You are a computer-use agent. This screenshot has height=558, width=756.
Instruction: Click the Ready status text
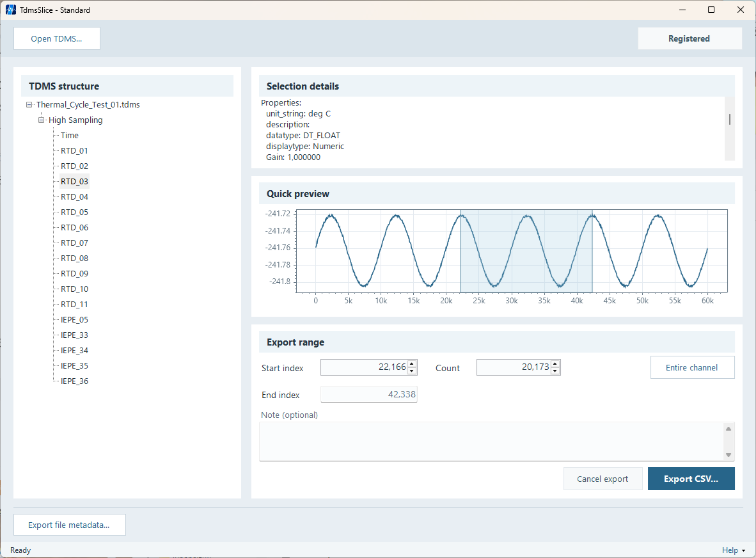20,550
